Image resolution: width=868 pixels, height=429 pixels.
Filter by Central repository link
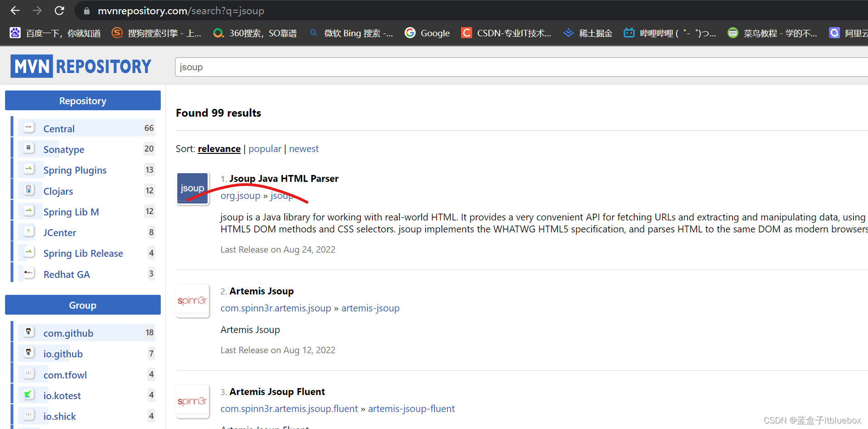coord(59,129)
